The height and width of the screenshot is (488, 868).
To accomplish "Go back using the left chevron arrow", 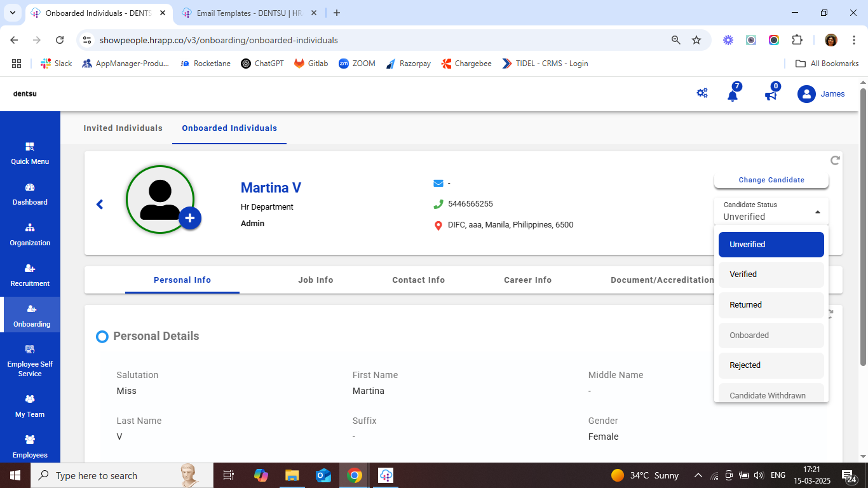I will point(100,204).
